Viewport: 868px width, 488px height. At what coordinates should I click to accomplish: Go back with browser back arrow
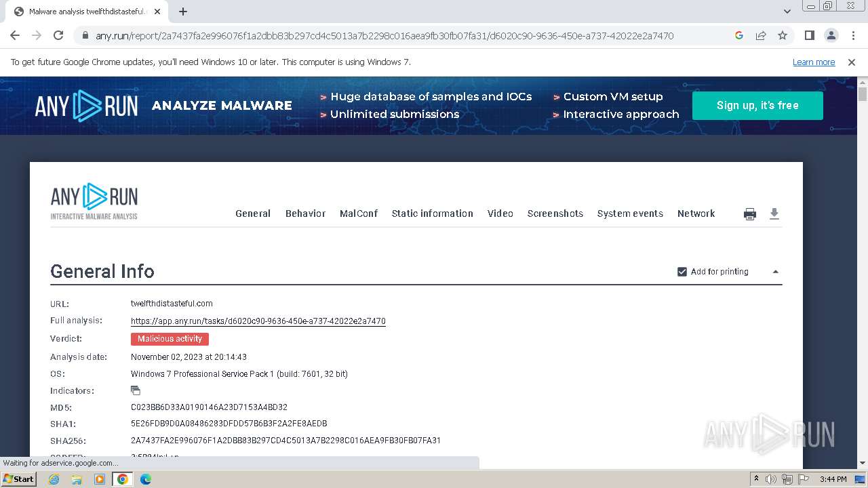(15, 35)
